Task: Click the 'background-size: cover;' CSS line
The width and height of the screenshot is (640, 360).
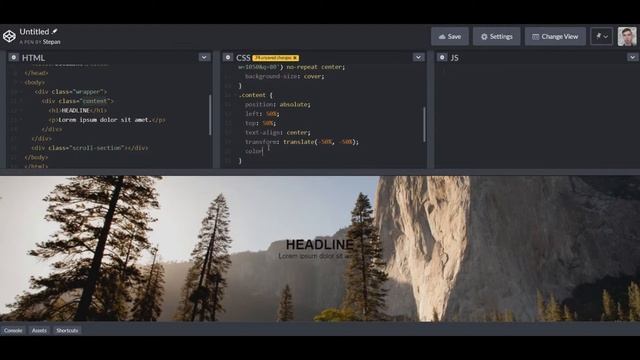Action: (284, 76)
